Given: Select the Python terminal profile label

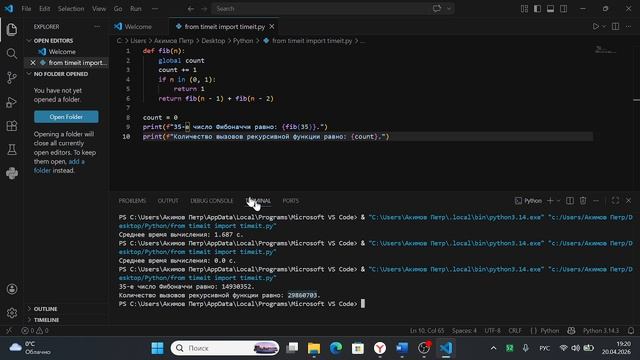Looking at the screenshot, I should pyautogui.click(x=529, y=201).
